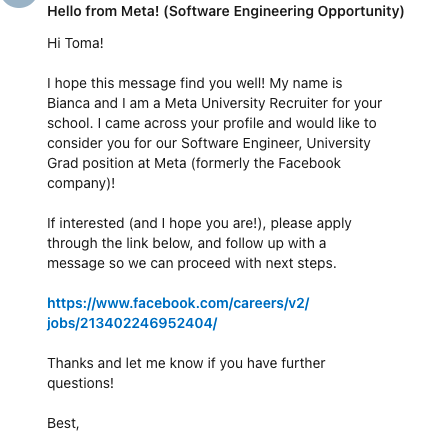The width and height of the screenshot is (442, 433).
Task: Open the facebook.com careers job link
Action: (178, 313)
